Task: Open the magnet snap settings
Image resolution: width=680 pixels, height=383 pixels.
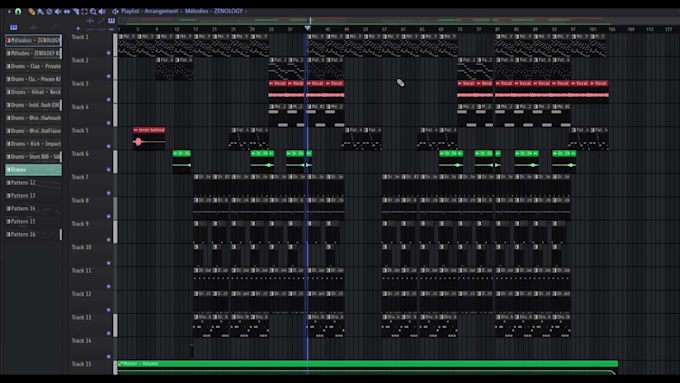Action: (18, 11)
